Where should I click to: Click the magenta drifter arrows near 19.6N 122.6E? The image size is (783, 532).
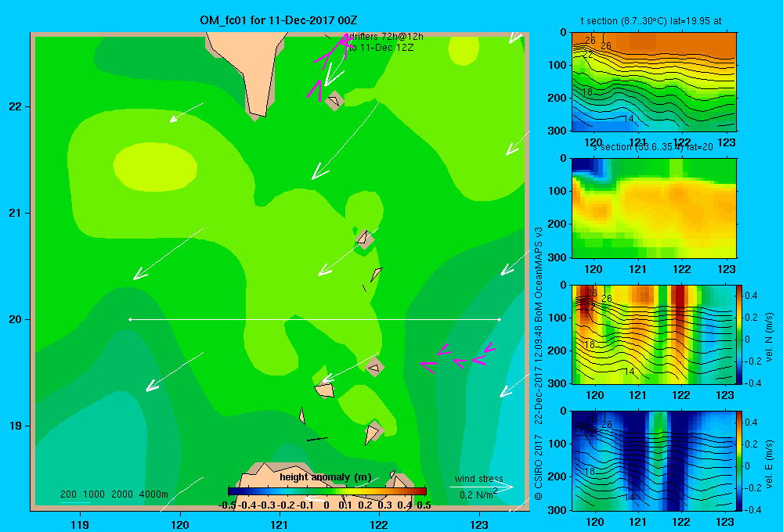[457, 358]
